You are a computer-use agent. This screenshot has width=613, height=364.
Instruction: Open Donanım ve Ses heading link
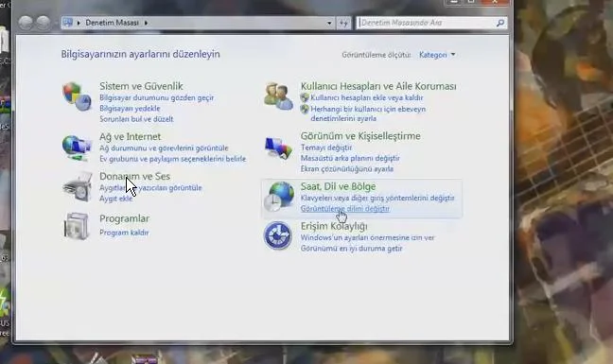click(x=135, y=176)
